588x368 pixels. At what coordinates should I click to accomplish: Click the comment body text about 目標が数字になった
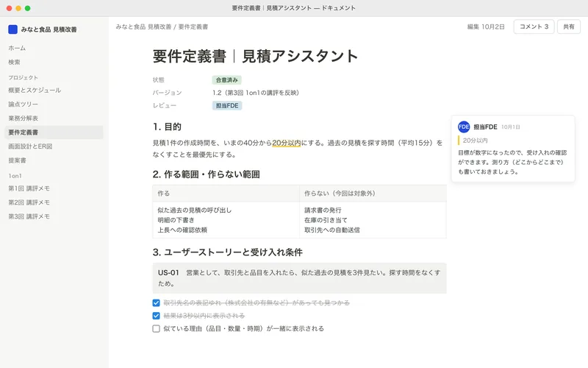pos(512,162)
